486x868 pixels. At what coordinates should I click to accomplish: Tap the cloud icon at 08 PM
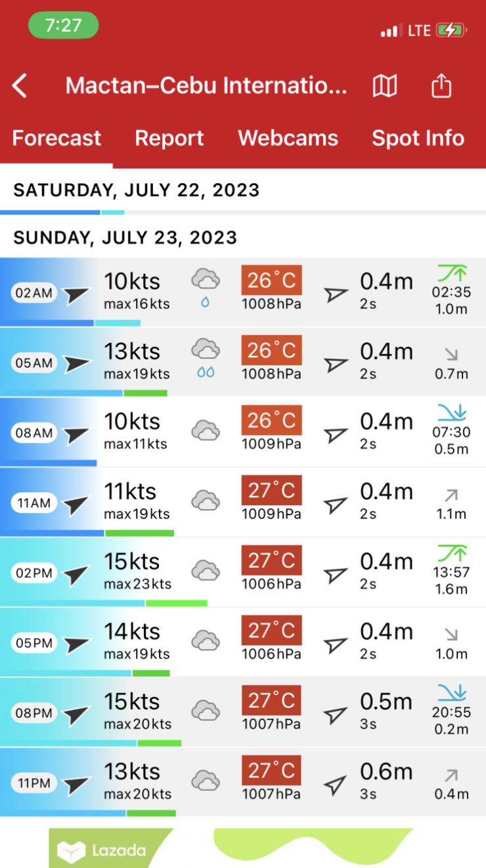coord(206,711)
